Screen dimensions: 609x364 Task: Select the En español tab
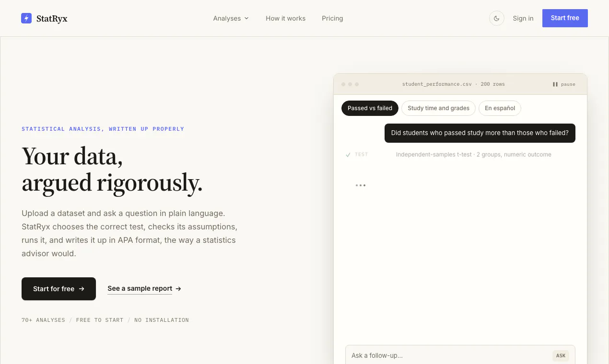[x=500, y=108]
